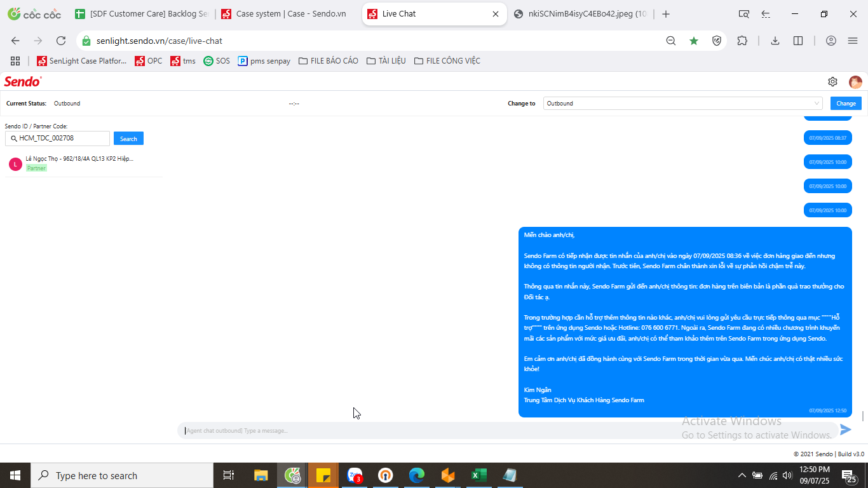Open the browser extensions puzzle icon
This screenshot has height=488, width=868.
point(742,41)
